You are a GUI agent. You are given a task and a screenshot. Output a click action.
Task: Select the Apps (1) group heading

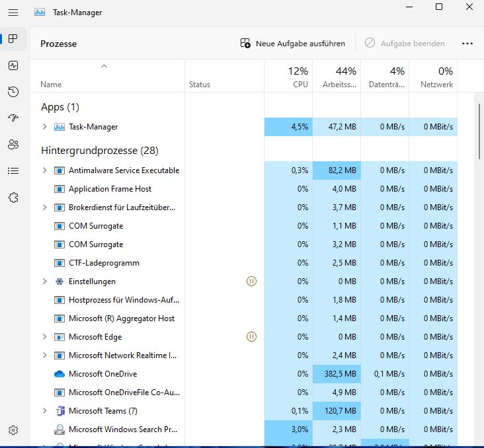[60, 107]
